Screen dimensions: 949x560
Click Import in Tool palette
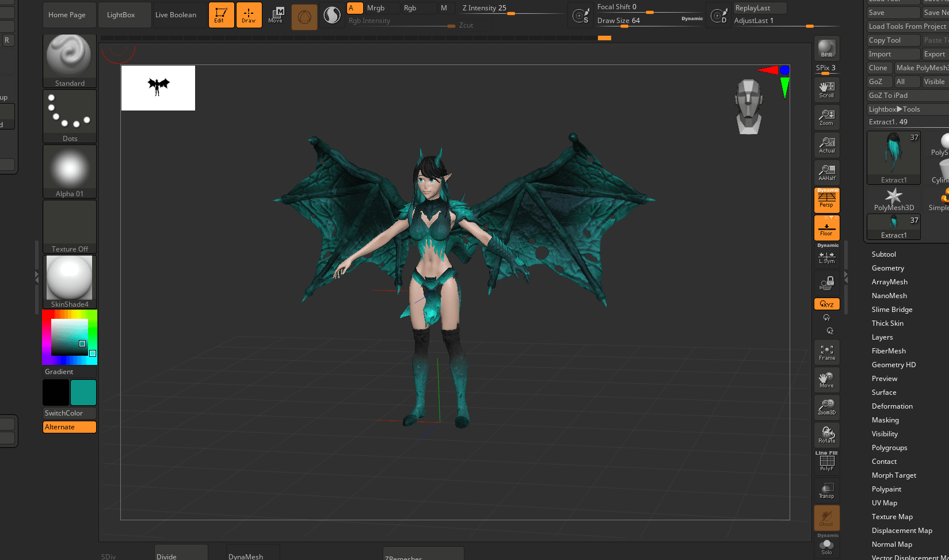click(894, 54)
